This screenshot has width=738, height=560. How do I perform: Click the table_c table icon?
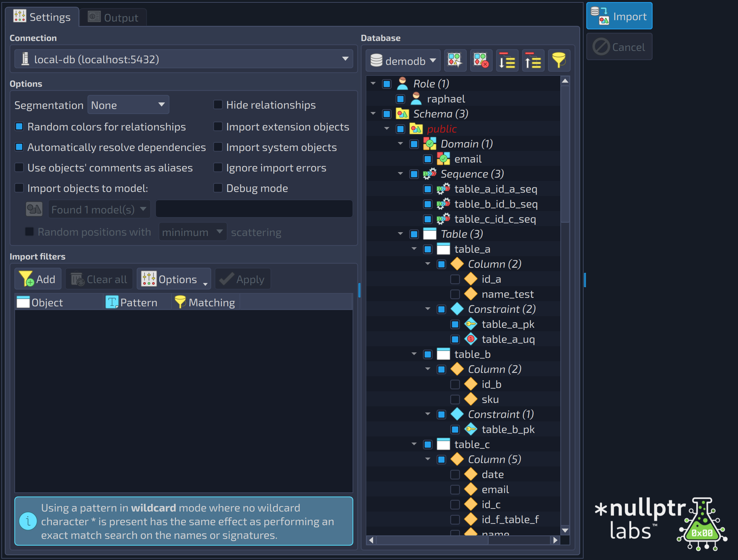tap(443, 444)
